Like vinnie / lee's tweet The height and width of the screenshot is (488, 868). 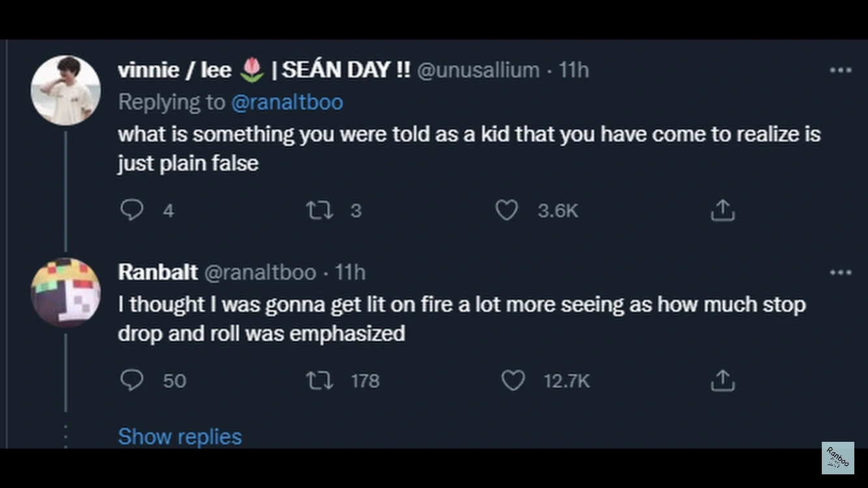click(507, 210)
